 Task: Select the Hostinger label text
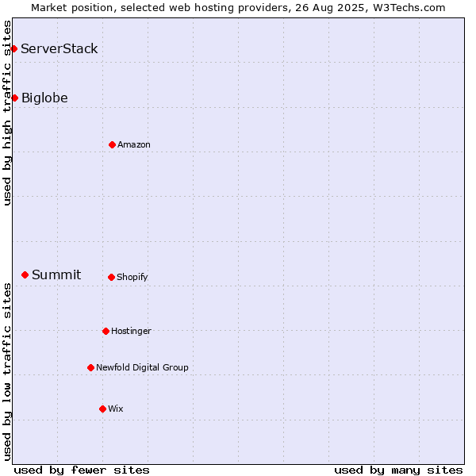(131, 331)
